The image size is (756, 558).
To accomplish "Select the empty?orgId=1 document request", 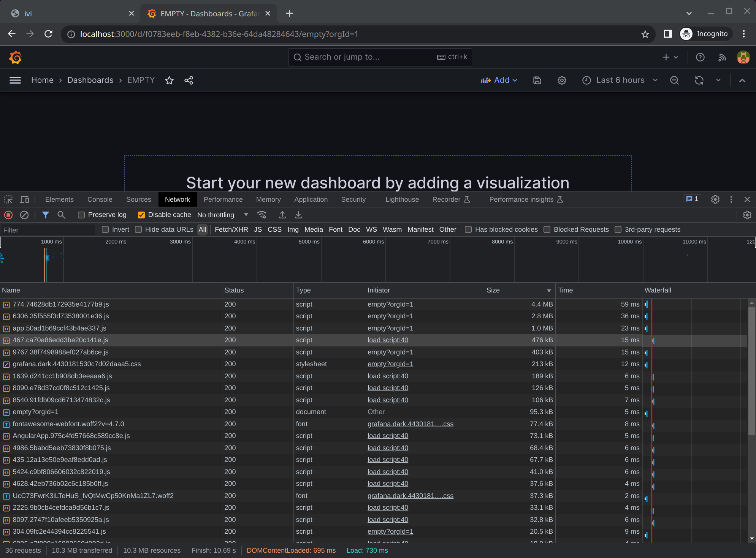I will (35, 412).
